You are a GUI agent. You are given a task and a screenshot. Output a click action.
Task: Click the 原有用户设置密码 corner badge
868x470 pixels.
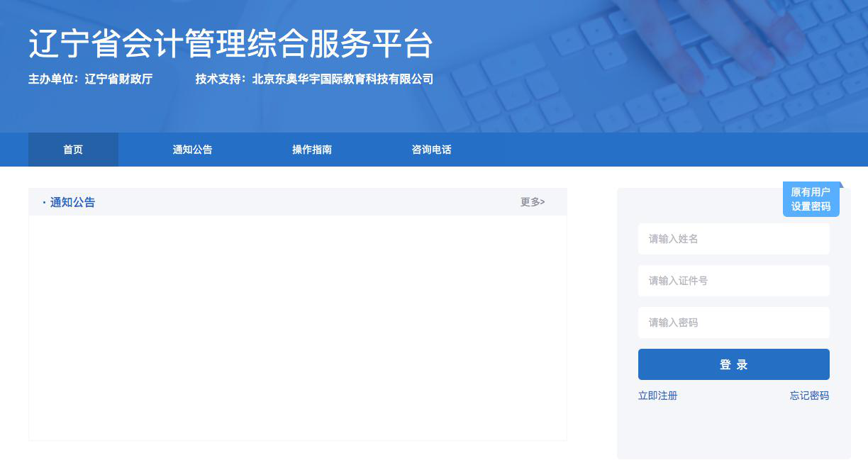(x=811, y=199)
